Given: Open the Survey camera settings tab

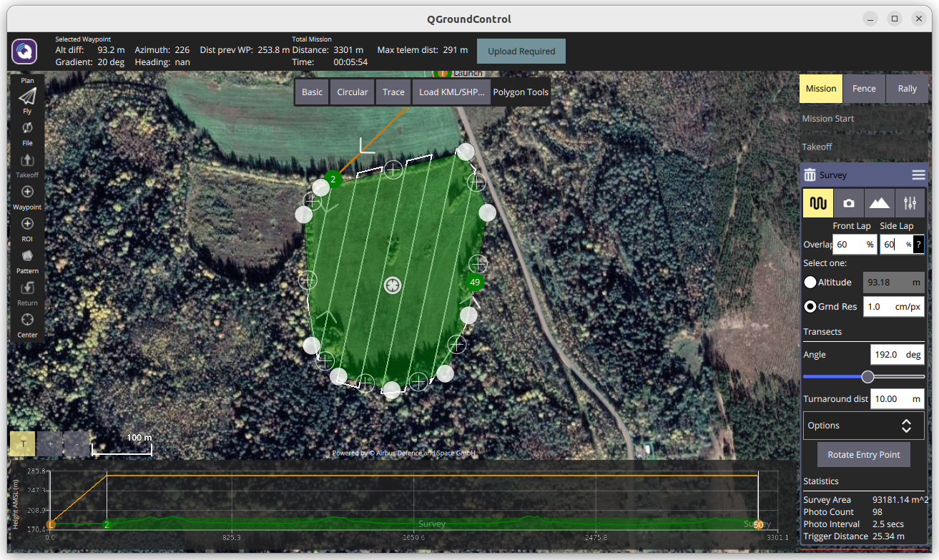Looking at the screenshot, I should (849, 204).
